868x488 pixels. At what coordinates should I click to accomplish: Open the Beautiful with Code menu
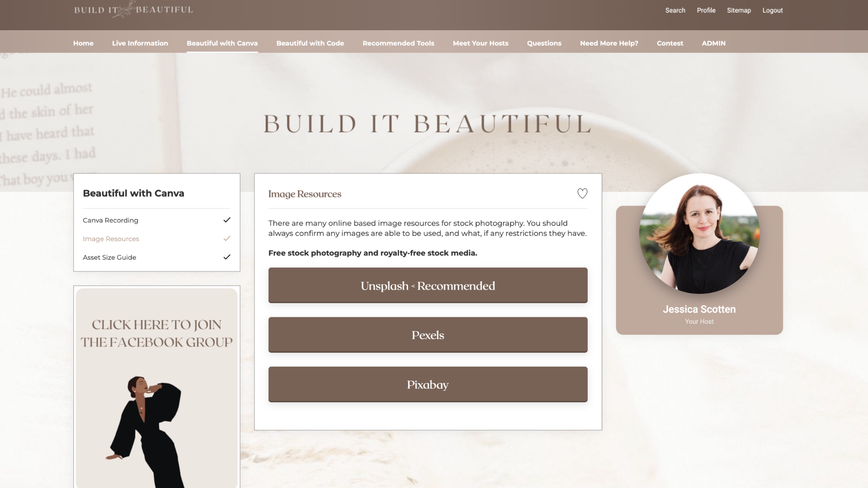coord(310,43)
